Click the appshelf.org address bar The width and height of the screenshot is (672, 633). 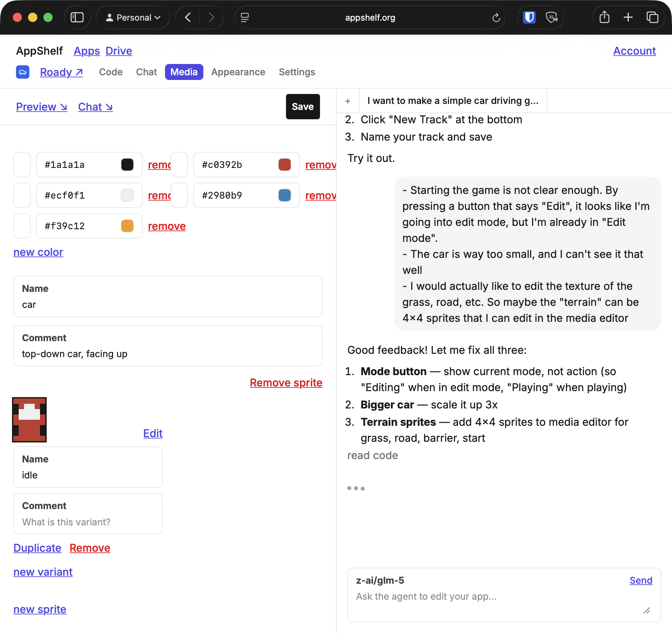pos(370,17)
